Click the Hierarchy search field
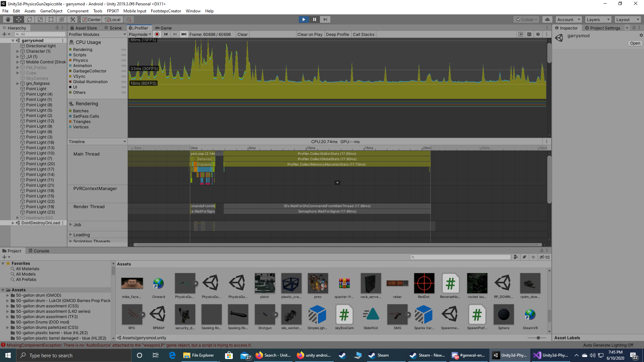 40,34
